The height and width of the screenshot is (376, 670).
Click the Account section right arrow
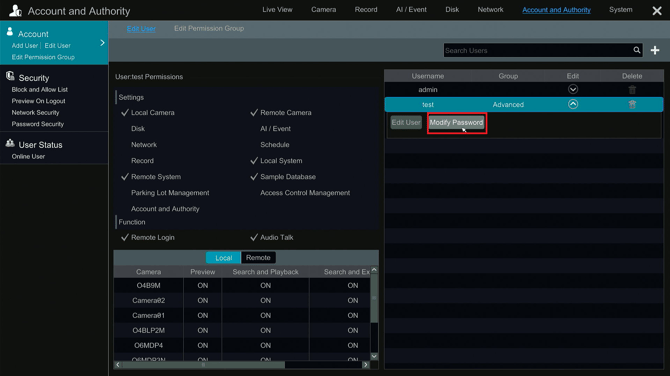tap(102, 43)
